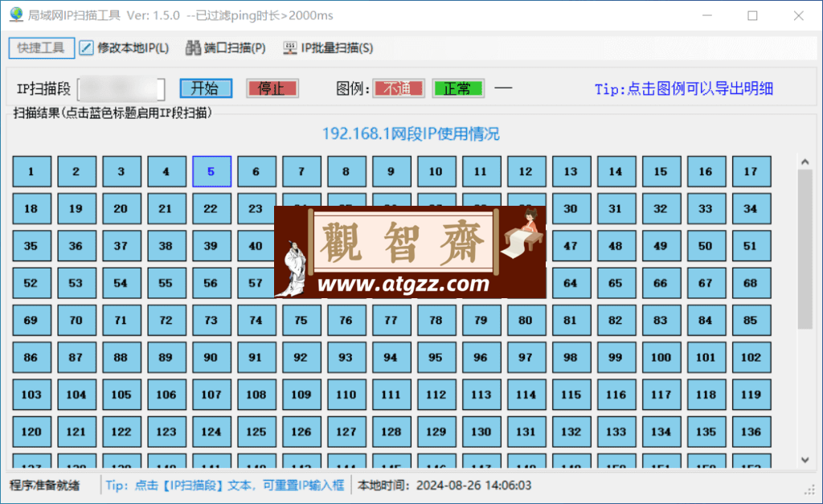Viewport: 823px width, 504px height.
Task: Maximize the scanner window
Action: pyautogui.click(x=752, y=15)
